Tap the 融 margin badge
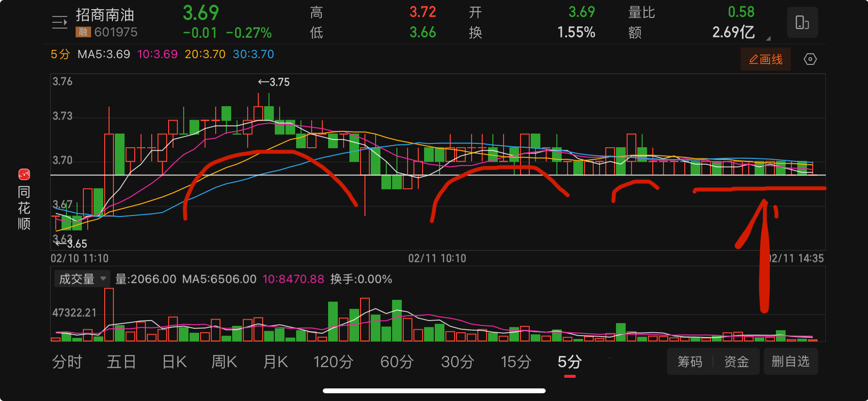This screenshot has height=401, width=868. coord(83,32)
